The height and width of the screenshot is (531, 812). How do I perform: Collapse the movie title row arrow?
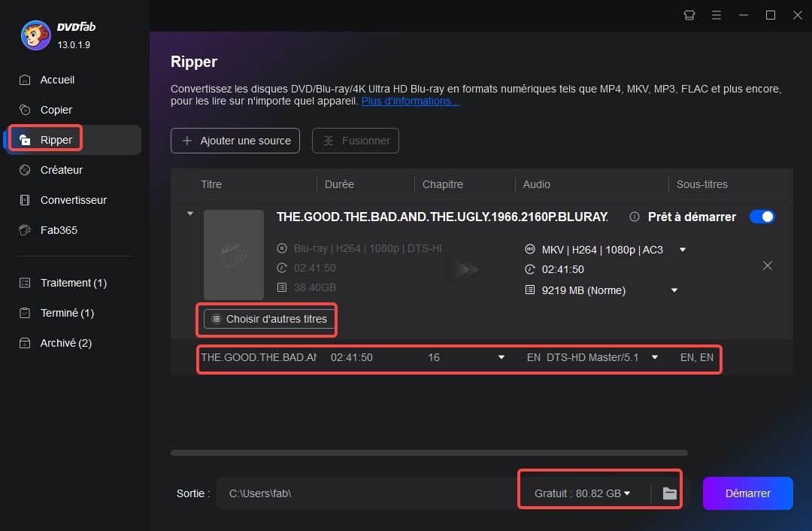(190, 214)
